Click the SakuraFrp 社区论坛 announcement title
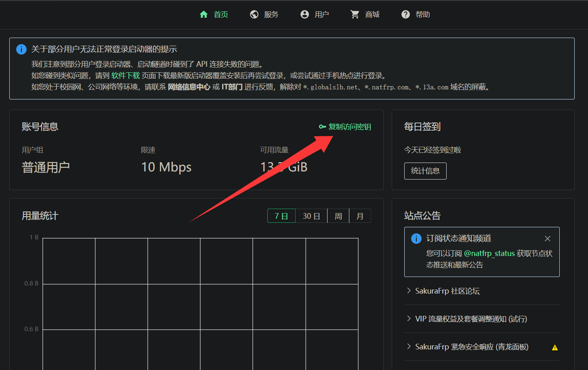 tap(447, 291)
